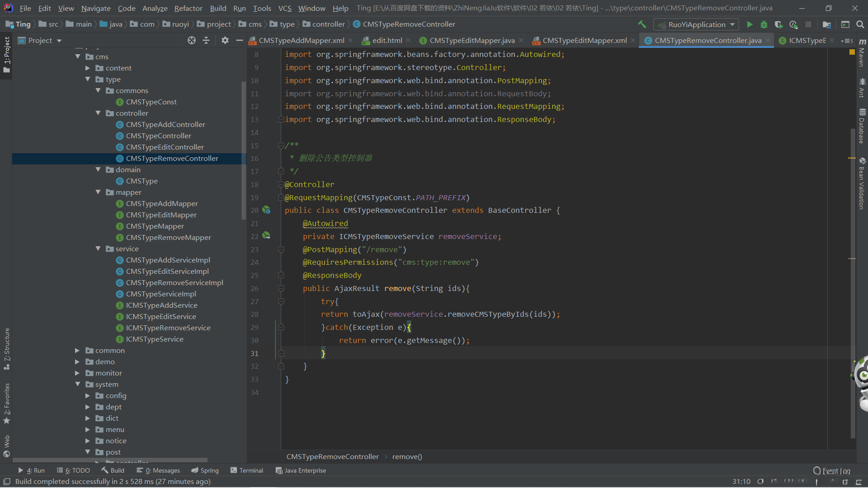868x488 pixels.
Task: Expand the common package folder
Action: point(77,350)
